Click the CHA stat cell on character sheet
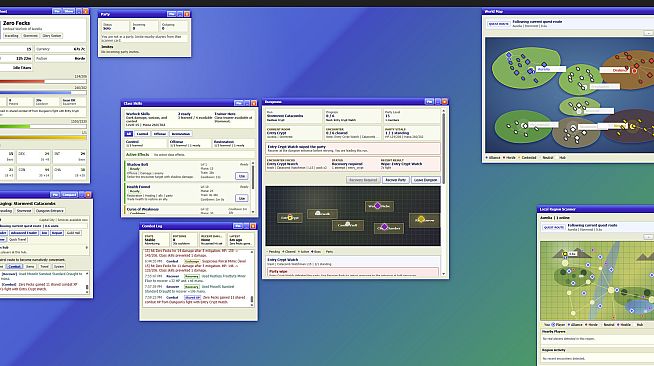This screenshot has height=366, width=654. click(70, 173)
